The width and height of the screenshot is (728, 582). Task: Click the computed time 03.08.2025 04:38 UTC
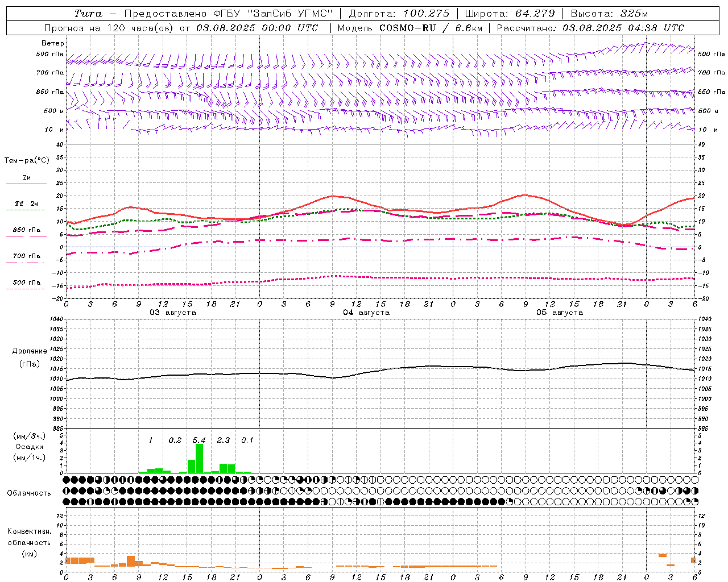click(623, 28)
